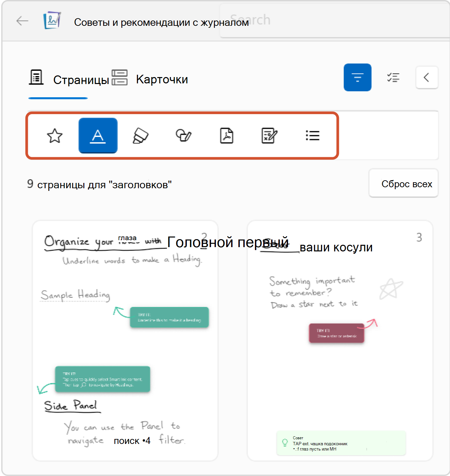Viewport: 450px width, 476px height.
Task: Select the star favorites filter
Action: [55, 136]
